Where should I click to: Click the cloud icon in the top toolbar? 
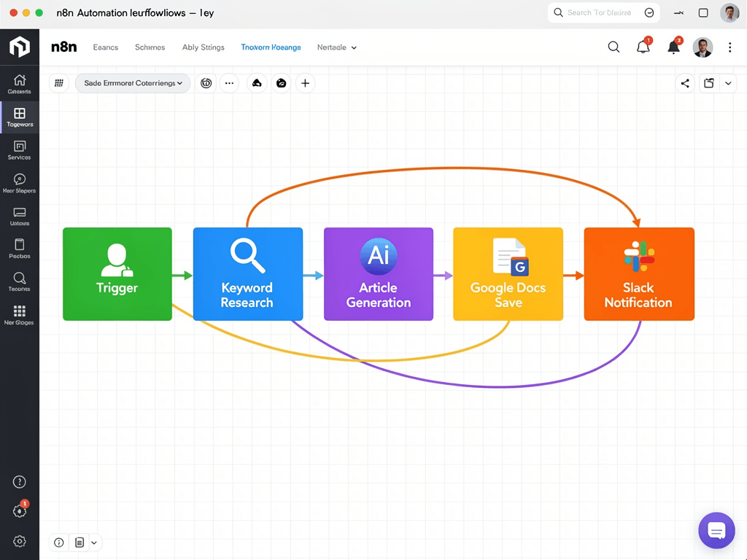pyautogui.click(x=257, y=83)
